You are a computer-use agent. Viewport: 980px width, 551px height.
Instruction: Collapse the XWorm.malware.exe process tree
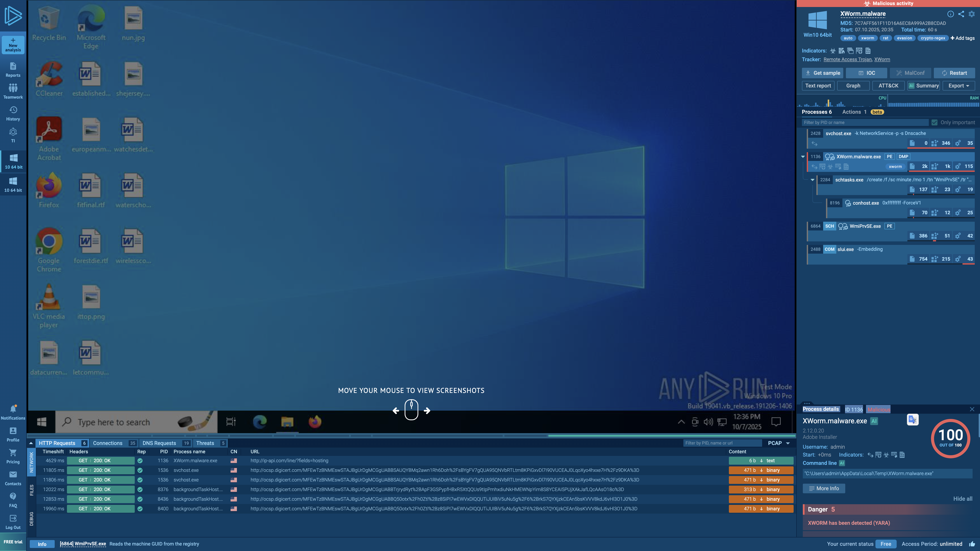pyautogui.click(x=803, y=157)
